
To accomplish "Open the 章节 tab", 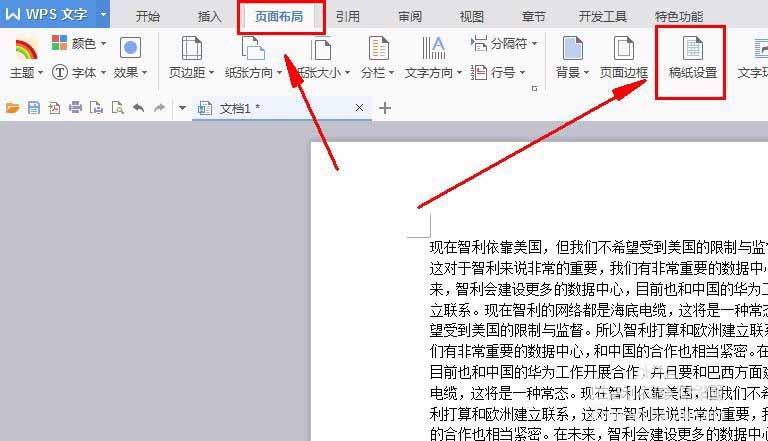I will 533,17.
